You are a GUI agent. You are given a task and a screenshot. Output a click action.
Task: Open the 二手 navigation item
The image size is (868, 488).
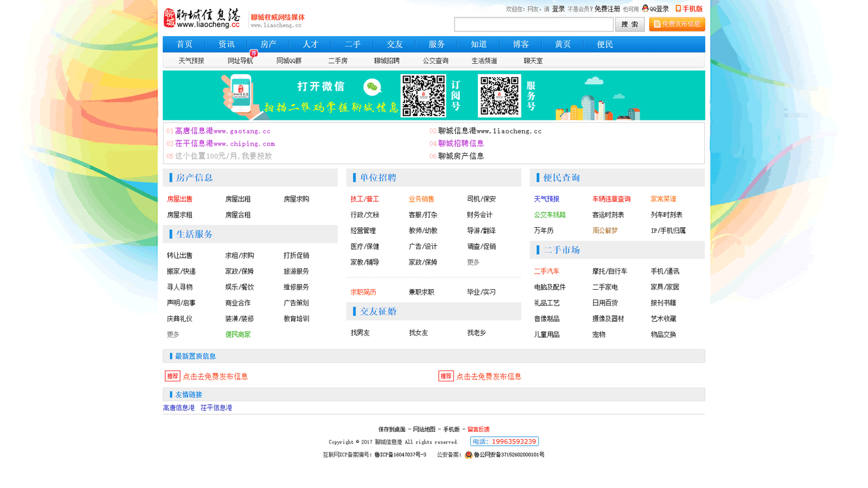click(x=353, y=45)
